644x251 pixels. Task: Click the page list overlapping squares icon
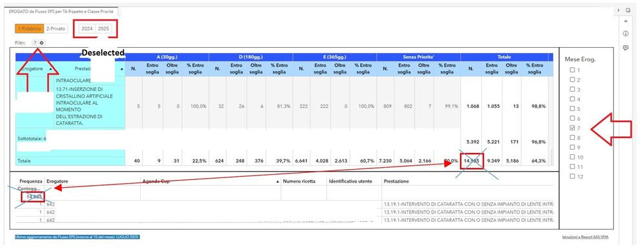pos(628,10)
